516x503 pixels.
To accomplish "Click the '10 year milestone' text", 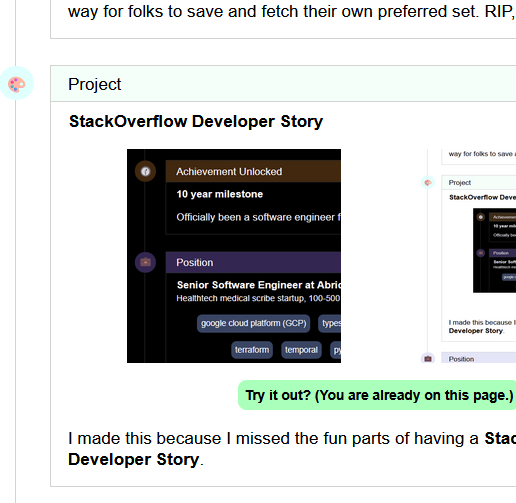I will tap(220, 194).
